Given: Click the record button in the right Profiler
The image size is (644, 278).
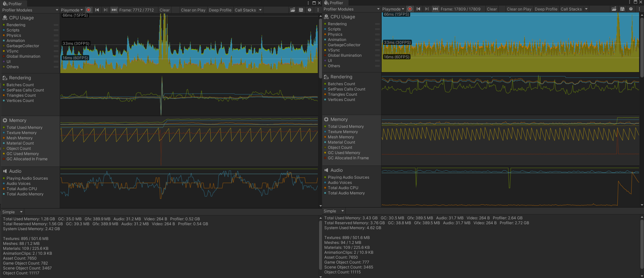Looking at the screenshot, I should pyautogui.click(x=410, y=9).
